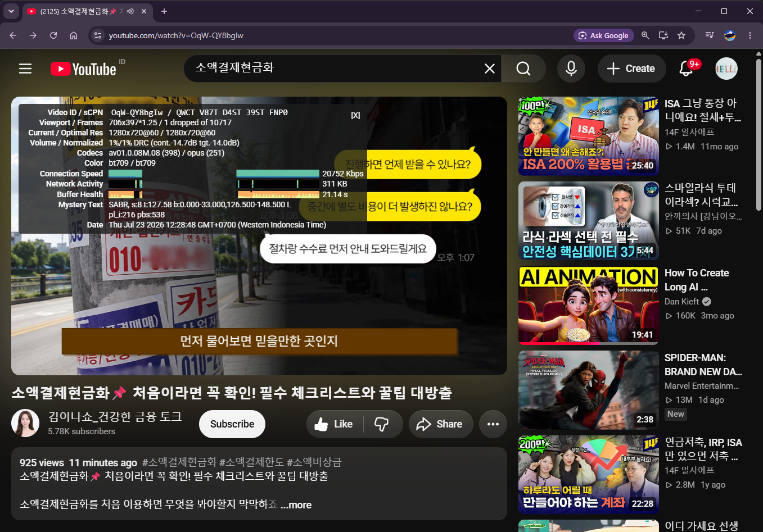View site information icon in address bar

tap(98, 35)
